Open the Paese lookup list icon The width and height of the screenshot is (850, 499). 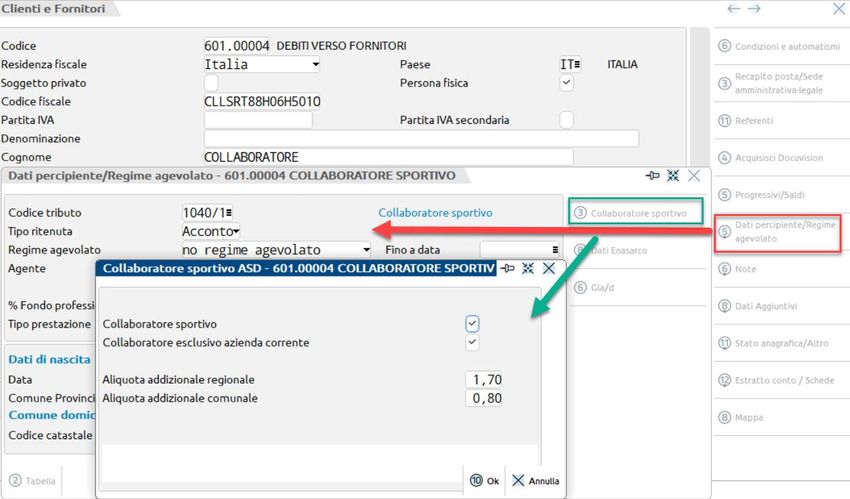coord(576,65)
